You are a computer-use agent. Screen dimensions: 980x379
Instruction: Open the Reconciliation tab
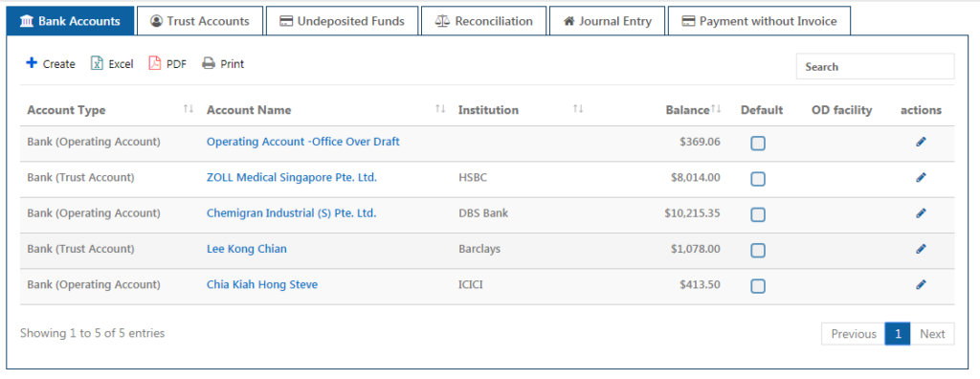483,21
